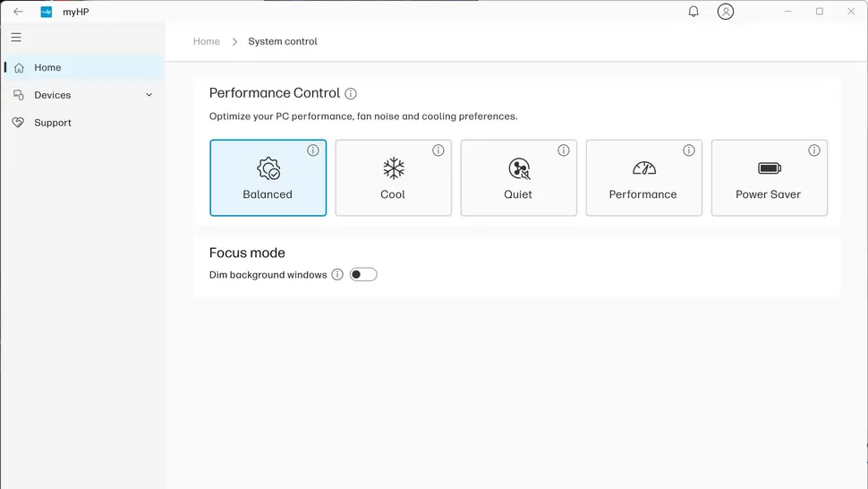This screenshot has height=489, width=868.
Task: Open Support in the sidebar
Action: 52,123
